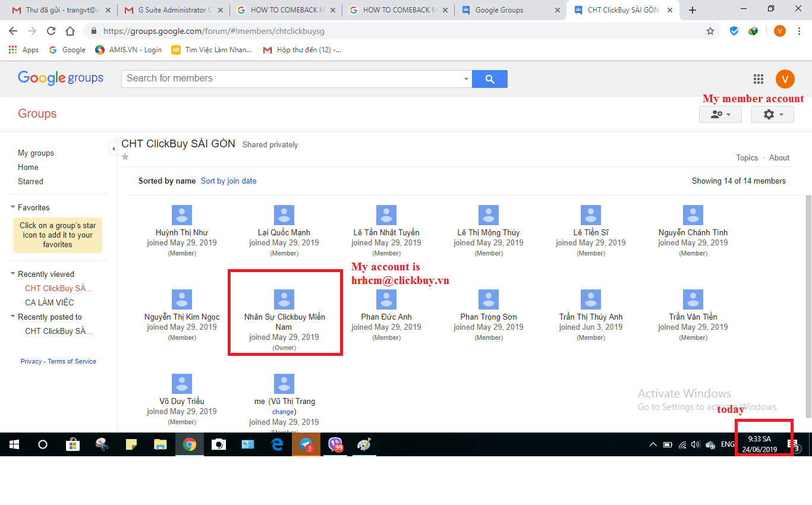Open Starred in the sidebar
Image resolution: width=812 pixels, height=505 pixels.
click(x=30, y=181)
